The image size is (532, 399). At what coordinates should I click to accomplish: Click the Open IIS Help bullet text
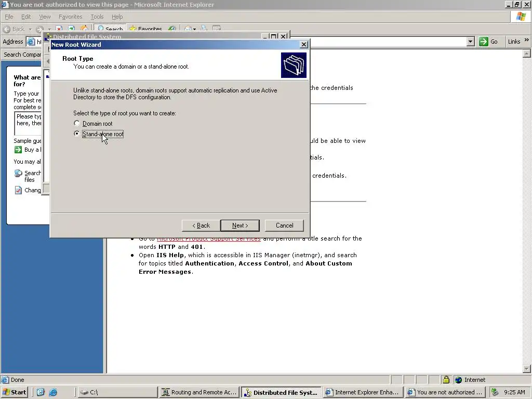pyautogui.click(x=248, y=263)
